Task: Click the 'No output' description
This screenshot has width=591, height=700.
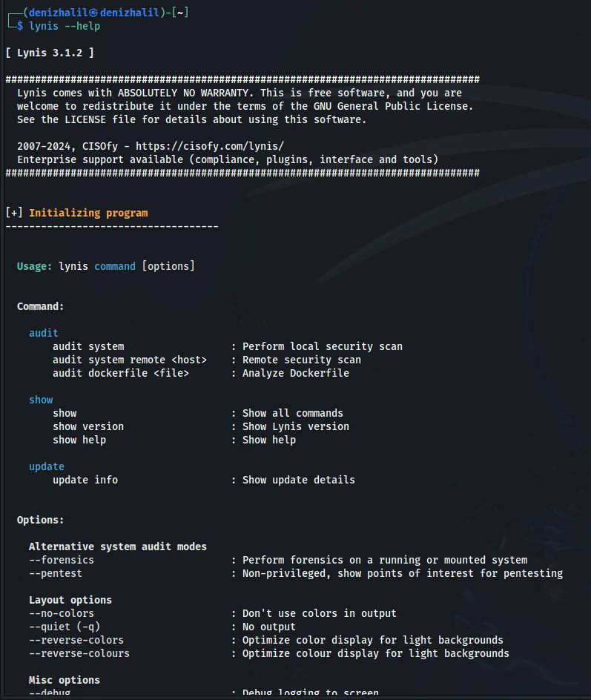Action: [268, 627]
